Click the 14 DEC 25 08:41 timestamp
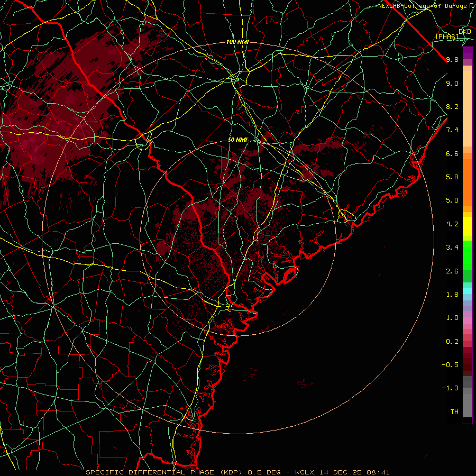 tap(354, 472)
